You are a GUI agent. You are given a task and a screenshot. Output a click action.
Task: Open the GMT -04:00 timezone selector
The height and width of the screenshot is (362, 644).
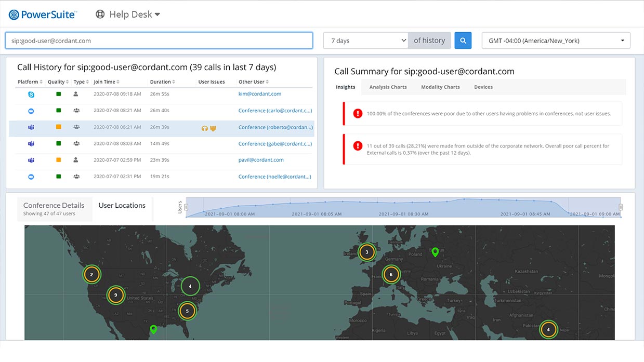[556, 41]
